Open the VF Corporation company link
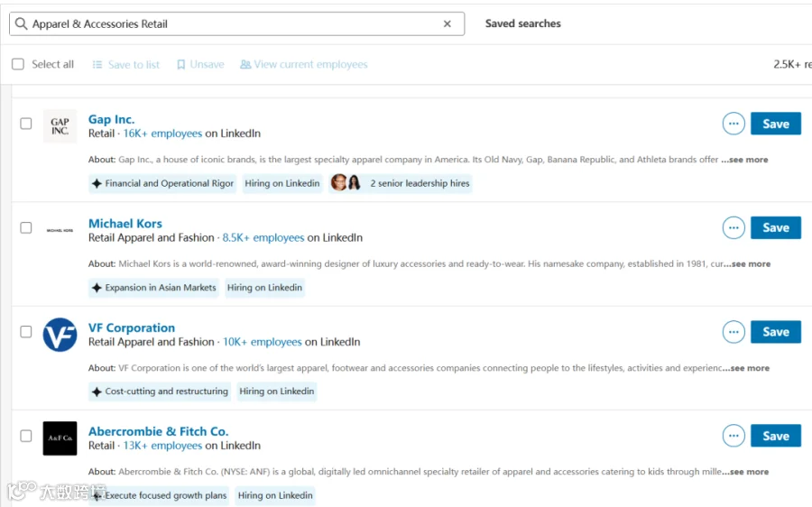 132,327
